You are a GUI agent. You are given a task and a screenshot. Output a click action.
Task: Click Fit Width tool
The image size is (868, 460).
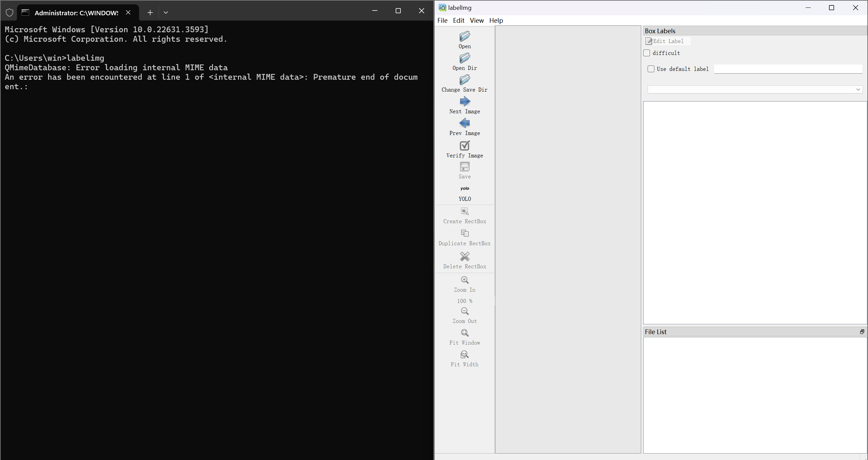click(465, 359)
